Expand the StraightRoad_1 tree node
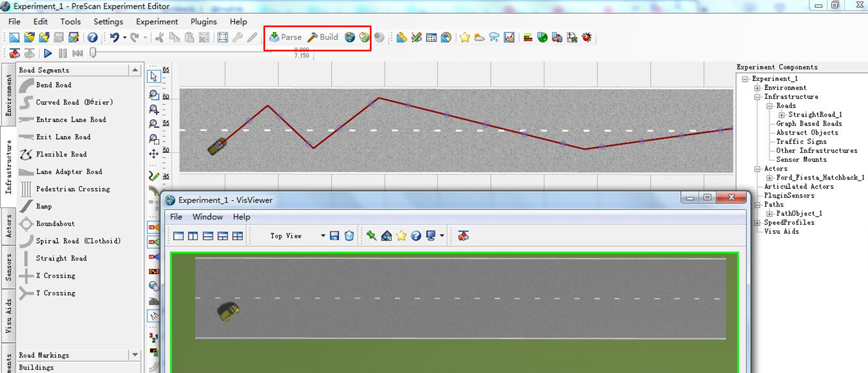Viewport: 868px width, 373px height. [781, 115]
